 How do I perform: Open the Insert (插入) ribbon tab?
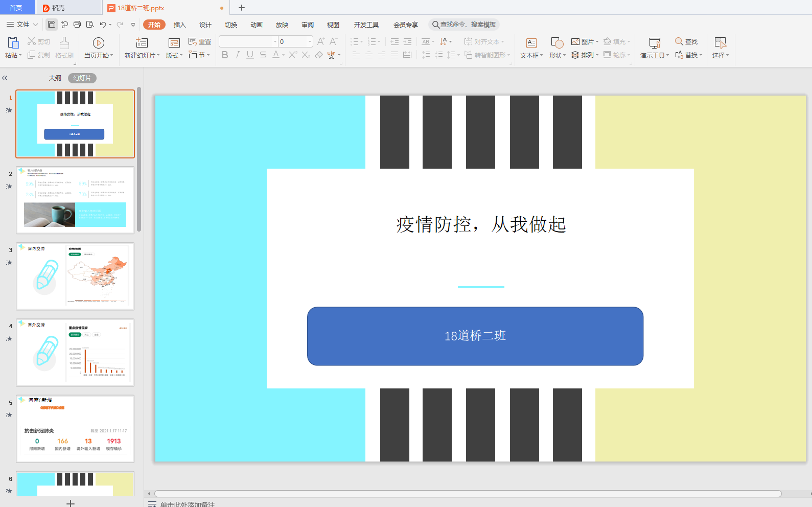[179, 25]
